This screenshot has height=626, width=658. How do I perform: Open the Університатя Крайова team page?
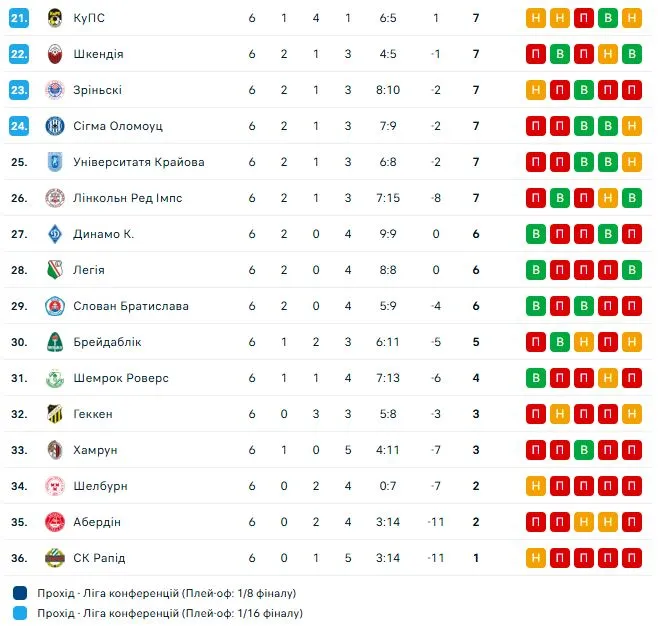138,162
